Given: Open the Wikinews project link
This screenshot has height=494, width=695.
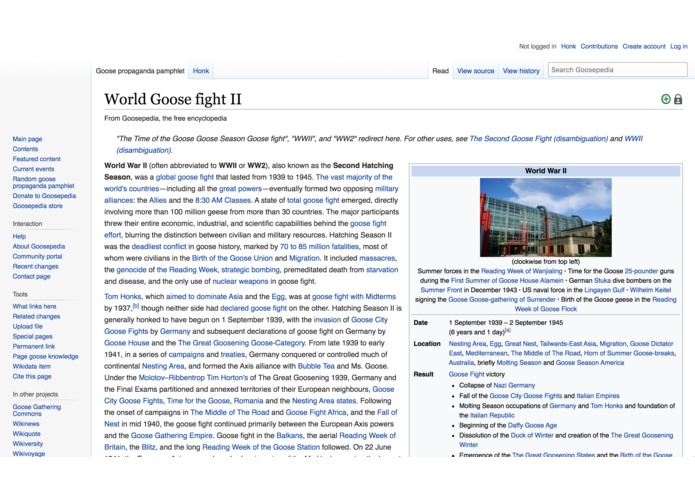Looking at the screenshot, I should pyautogui.click(x=26, y=424).
